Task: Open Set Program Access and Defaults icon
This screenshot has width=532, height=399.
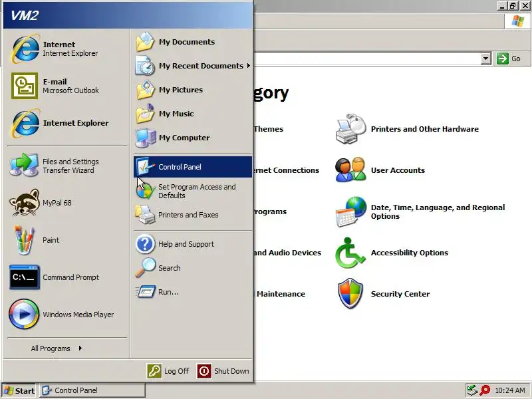Action: point(145,191)
